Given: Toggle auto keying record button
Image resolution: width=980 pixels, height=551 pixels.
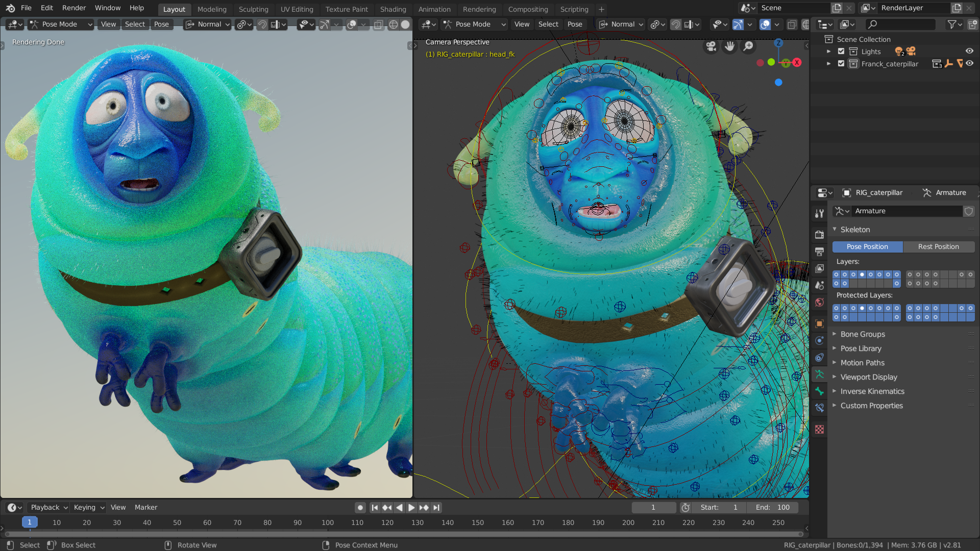Looking at the screenshot, I should click(360, 508).
